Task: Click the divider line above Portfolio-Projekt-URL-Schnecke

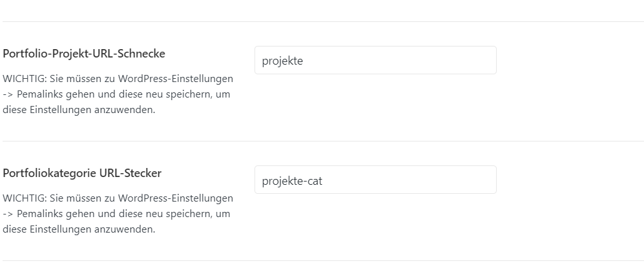Action: point(323,22)
